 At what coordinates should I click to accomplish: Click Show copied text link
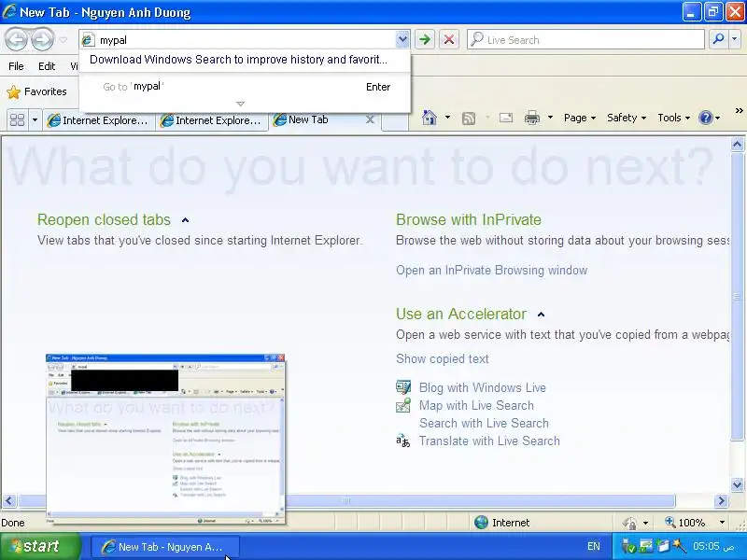click(442, 358)
